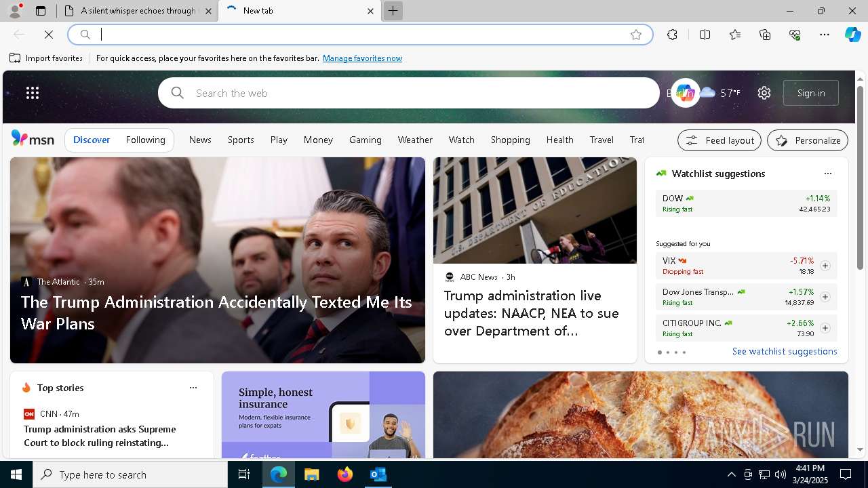This screenshot has width=868, height=488.
Task: Click the Personalize button
Action: pyautogui.click(x=808, y=140)
